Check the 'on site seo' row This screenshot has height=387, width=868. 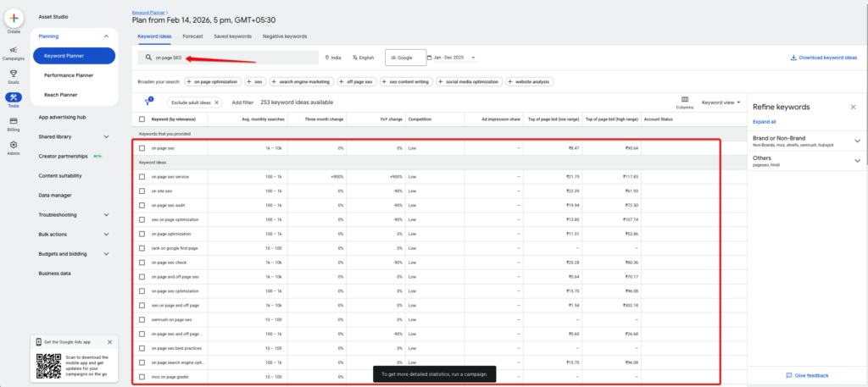pyautogui.click(x=142, y=191)
